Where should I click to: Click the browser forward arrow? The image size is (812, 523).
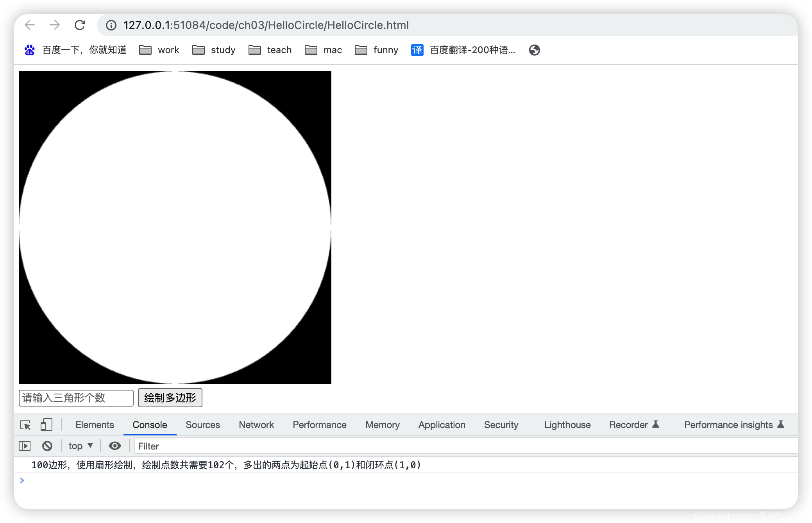point(55,25)
